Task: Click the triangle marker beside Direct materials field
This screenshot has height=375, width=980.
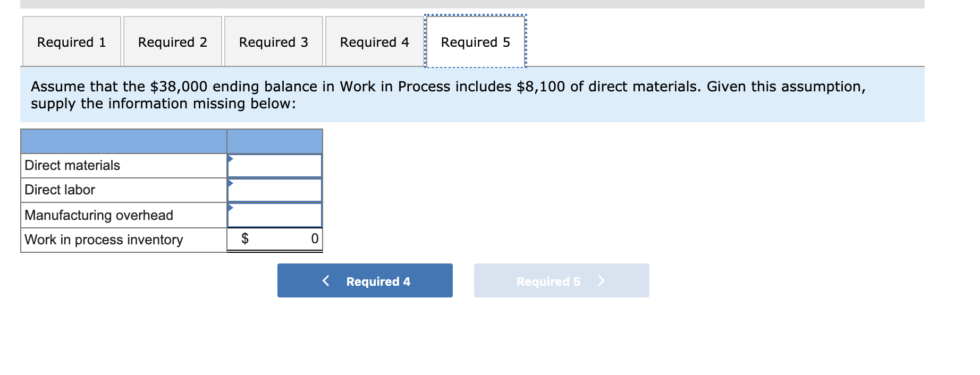Action: tap(231, 159)
